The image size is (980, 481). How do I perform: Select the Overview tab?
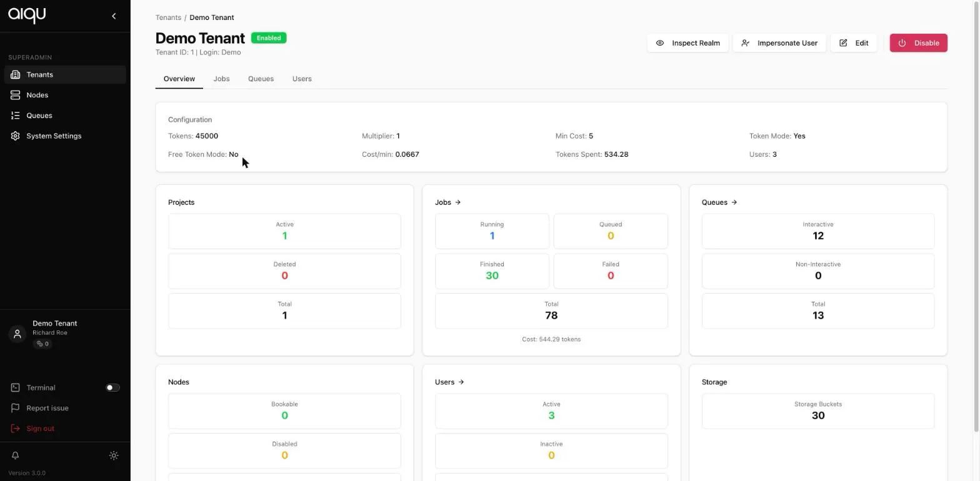tap(179, 79)
